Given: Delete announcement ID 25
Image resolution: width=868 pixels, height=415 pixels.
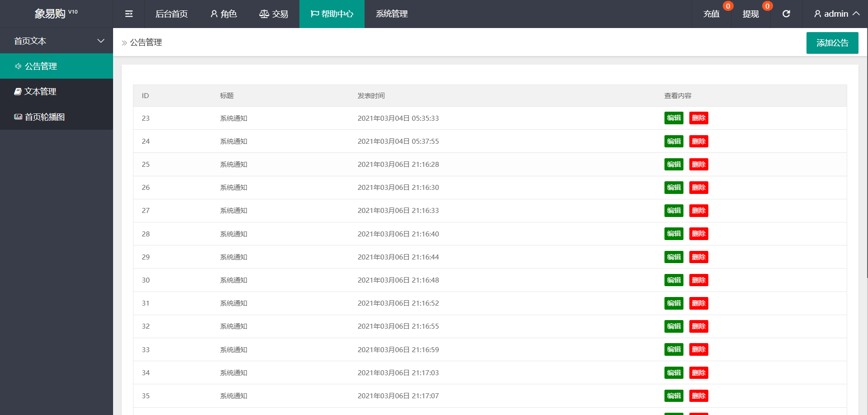Looking at the screenshot, I should 699,164.
